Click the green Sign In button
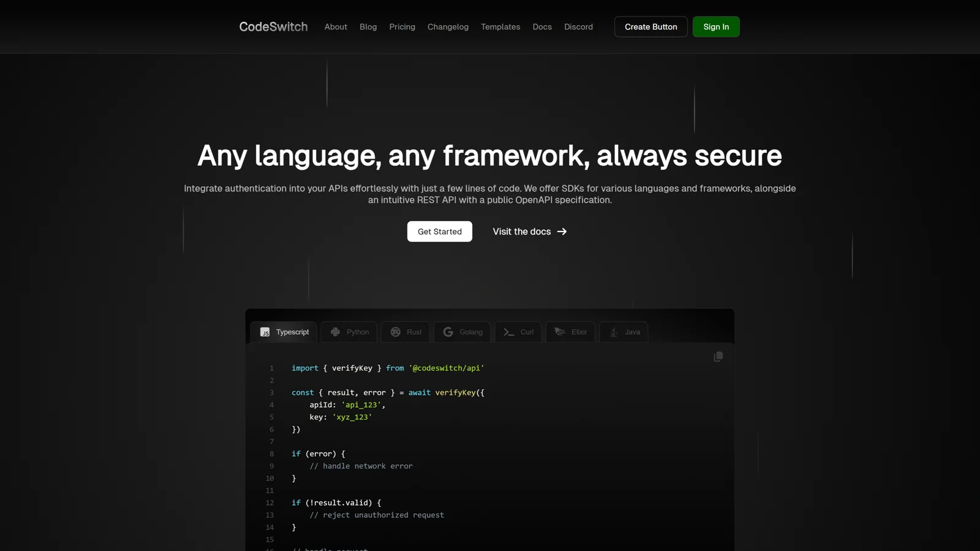 715,27
